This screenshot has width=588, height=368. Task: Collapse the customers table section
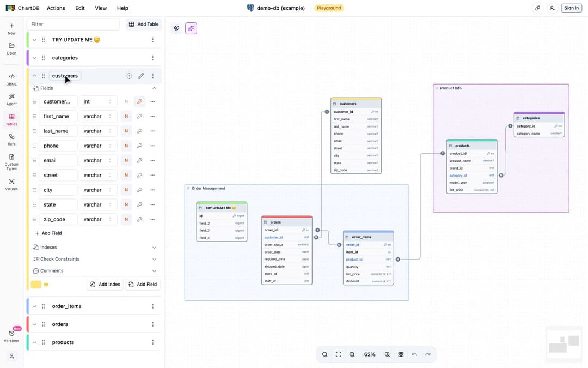tap(34, 76)
